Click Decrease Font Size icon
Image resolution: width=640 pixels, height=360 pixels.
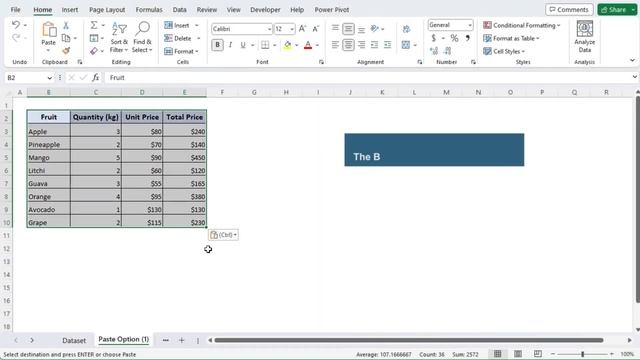[316, 29]
